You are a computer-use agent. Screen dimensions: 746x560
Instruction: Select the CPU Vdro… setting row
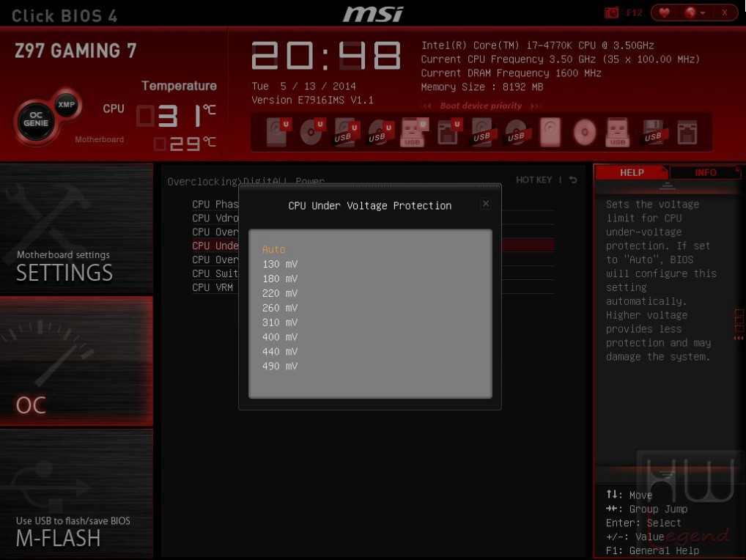pyautogui.click(x=215, y=218)
